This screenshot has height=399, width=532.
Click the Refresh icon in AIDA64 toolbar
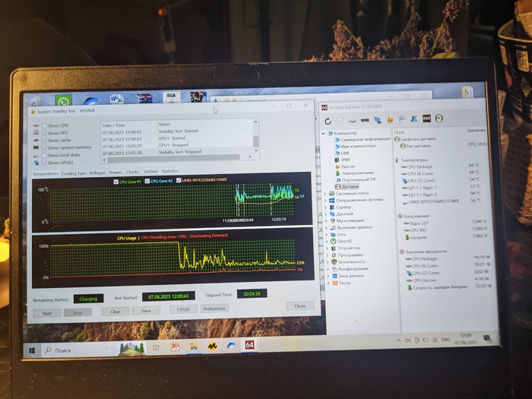[x=329, y=120]
